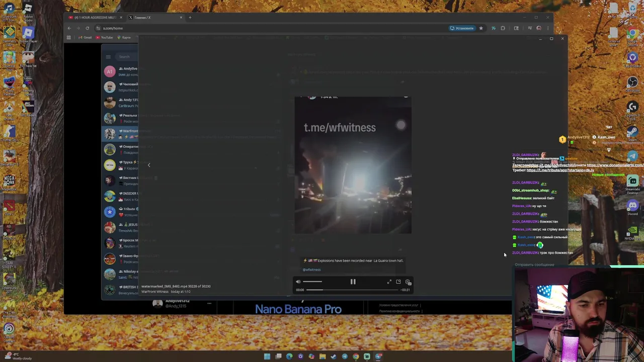Open the donationalerts link in stream chat
The height and width of the screenshot is (362, 644).
(x=615, y=165)
